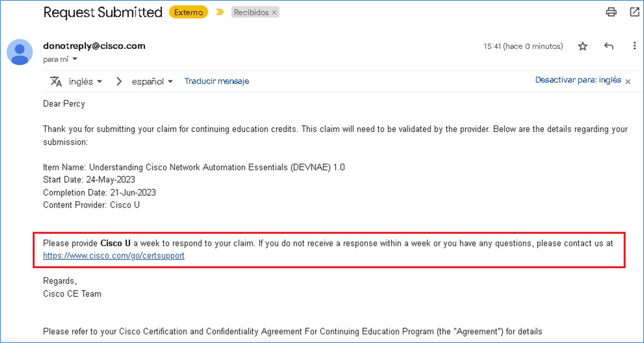Dismiss the translation bar via the x
Viewport: 644px width, 343px height.
pyautogui.click(x=628, y=82)
